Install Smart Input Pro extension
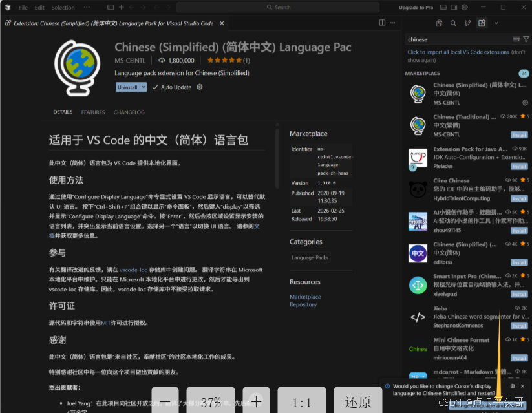The width and height of the screenshot is (532, 413). [x=519, y=294]
